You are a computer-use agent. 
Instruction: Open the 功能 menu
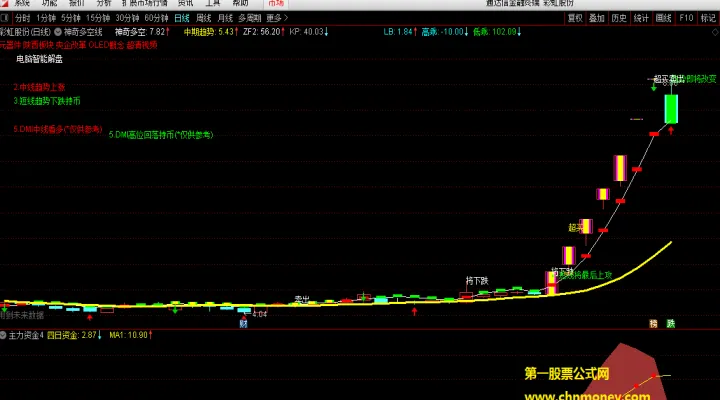[x=49, y=3]
